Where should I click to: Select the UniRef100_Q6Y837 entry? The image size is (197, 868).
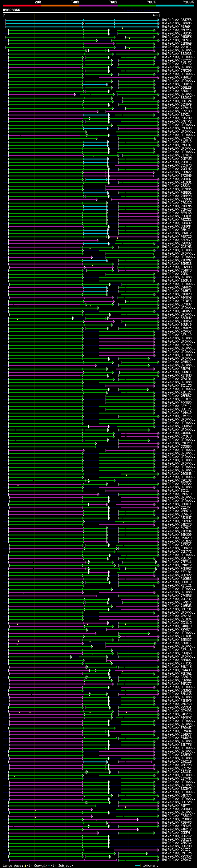[x=176, y=304]
